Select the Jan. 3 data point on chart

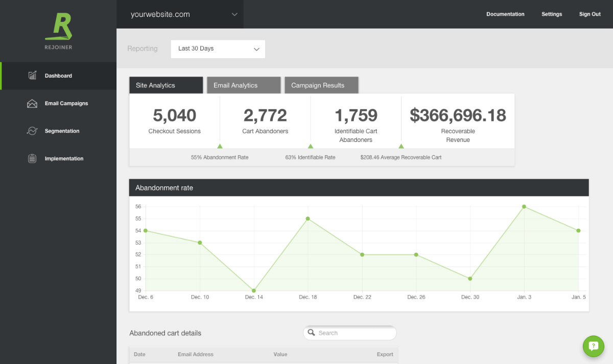[x=524, y=207]
